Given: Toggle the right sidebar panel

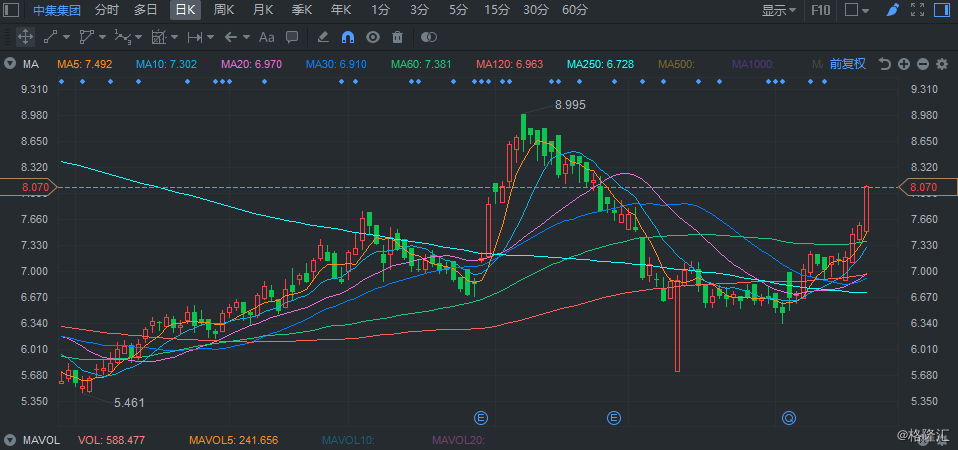Looking at the screenshot, I should click(x=941, y=10).
